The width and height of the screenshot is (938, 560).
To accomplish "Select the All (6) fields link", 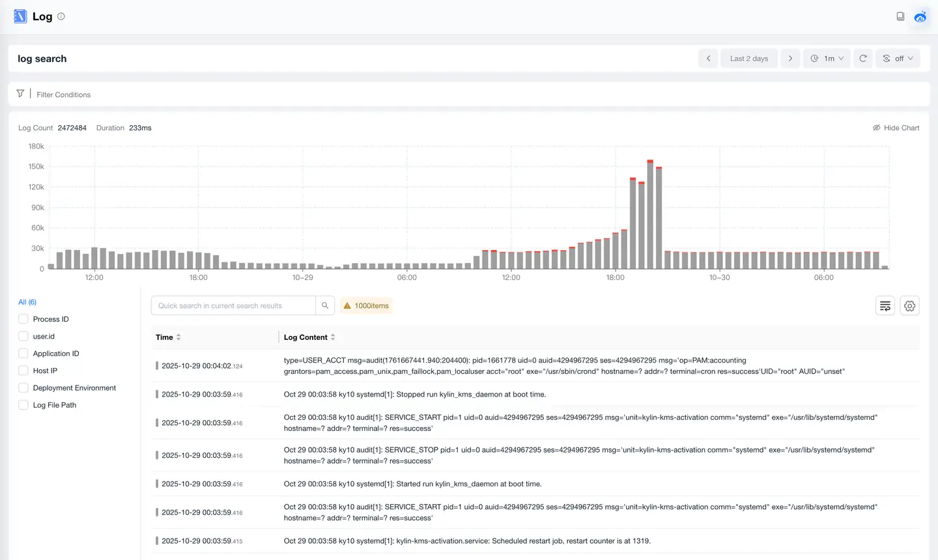I will click(x=27, y=302).
